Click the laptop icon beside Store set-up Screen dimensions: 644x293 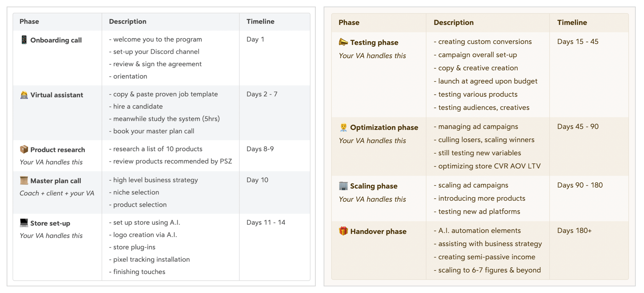click(24, 223)
